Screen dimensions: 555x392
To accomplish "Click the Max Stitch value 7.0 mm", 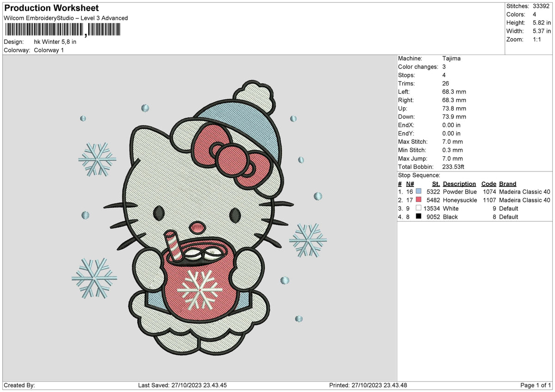I will [x=452, y=141].
